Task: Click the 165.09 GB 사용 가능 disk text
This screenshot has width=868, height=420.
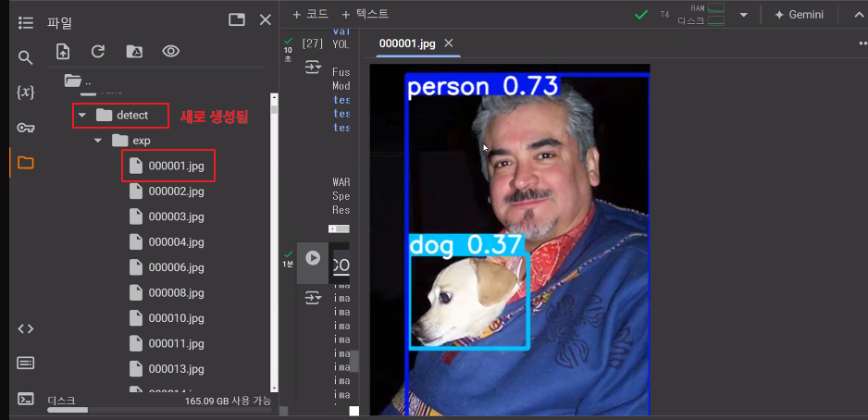Action: [x=228, y=400]
